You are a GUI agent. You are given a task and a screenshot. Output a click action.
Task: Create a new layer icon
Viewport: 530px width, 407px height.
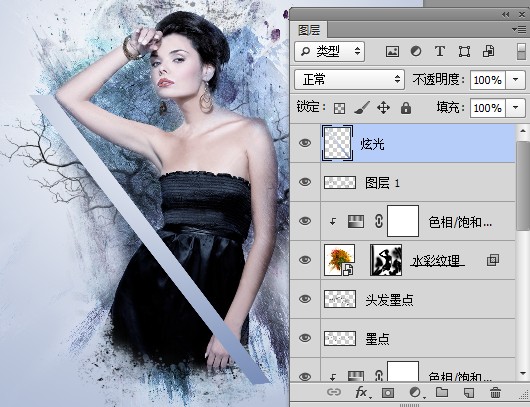(468, 392)
